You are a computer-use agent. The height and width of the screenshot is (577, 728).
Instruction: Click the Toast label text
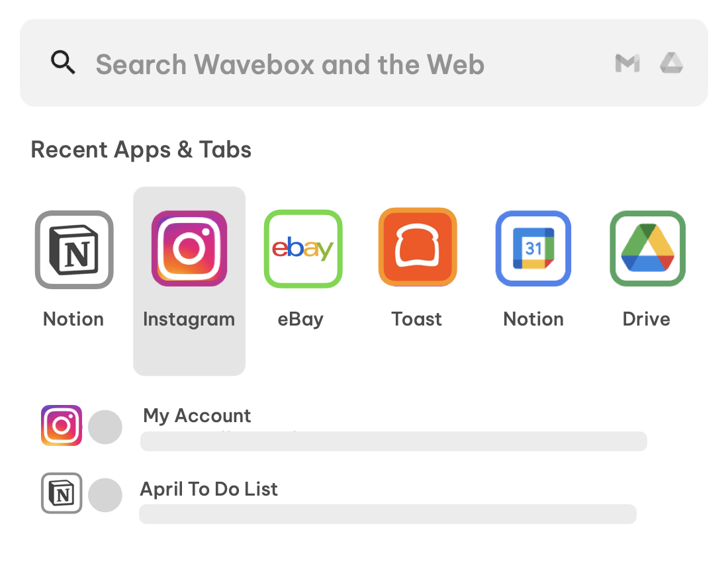point(417,319)
